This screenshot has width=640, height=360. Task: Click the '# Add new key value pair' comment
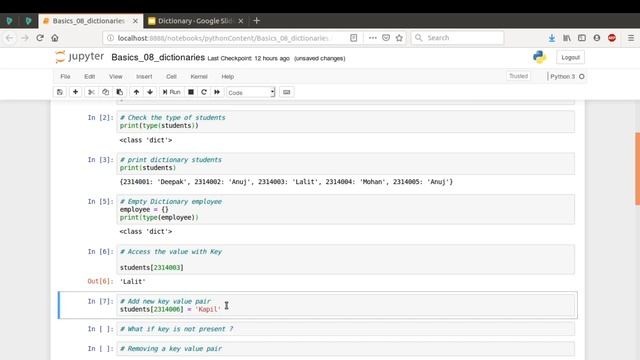(165, 301)
